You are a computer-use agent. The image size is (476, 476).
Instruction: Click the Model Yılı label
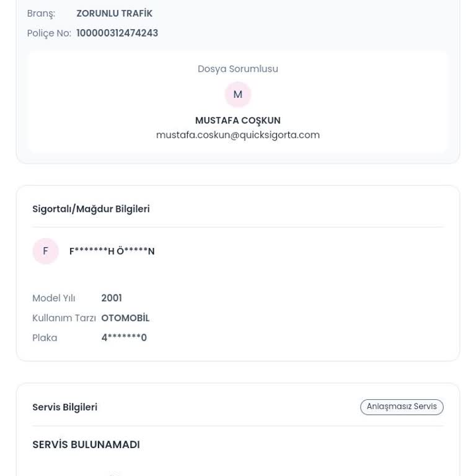54,298
